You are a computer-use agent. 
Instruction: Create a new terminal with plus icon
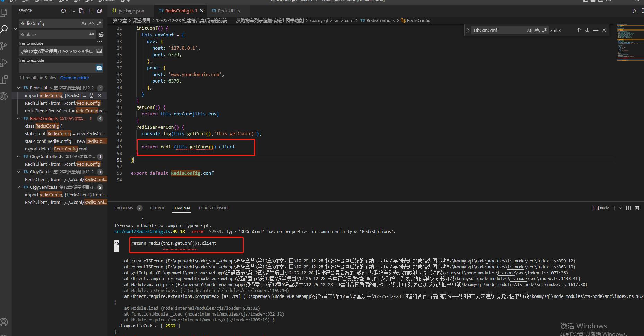615,208
